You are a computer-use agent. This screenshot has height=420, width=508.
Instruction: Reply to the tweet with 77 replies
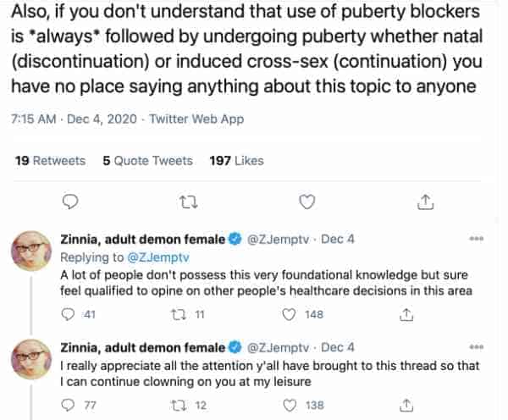coord(68,405)
